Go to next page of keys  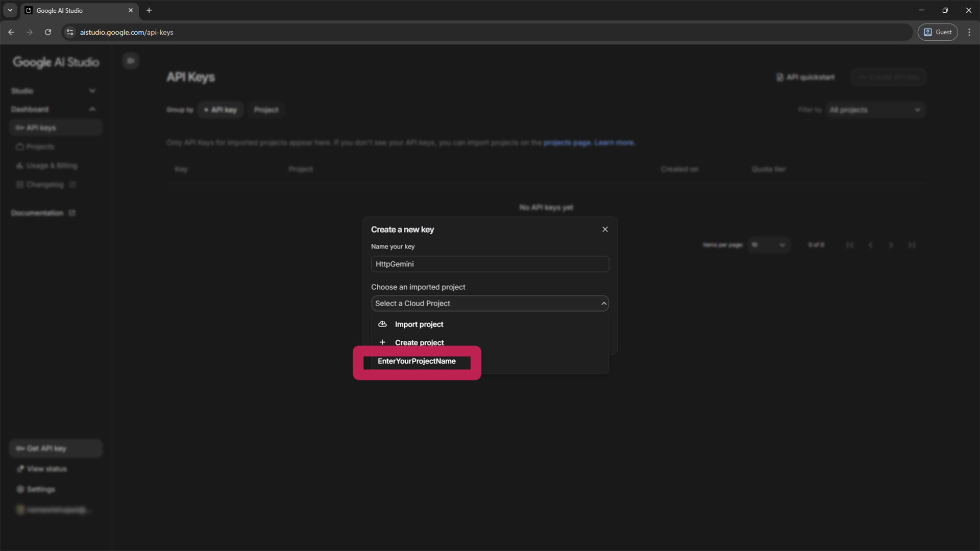(x=891, y=245)
